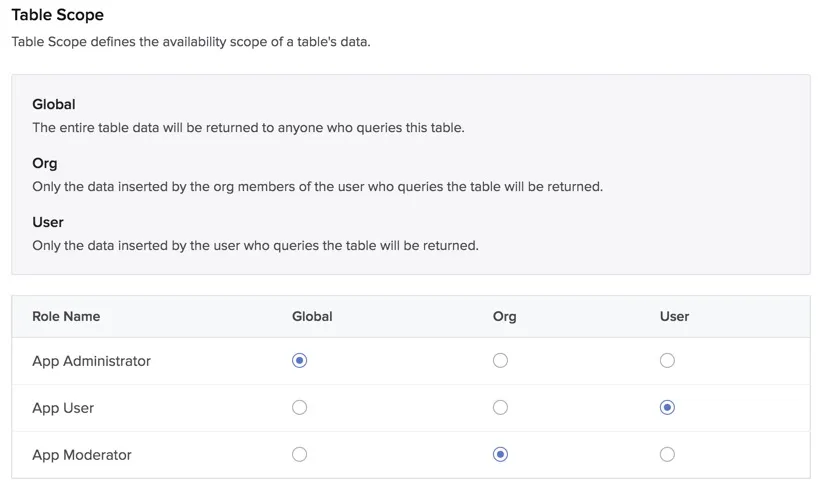Screen dimensions: 823x496
Task: Click the 'App Administrator' role name
Action: [91, 361]
